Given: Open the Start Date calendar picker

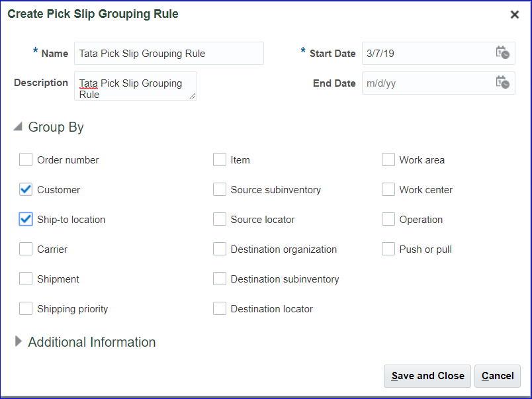Looking at the screenshot, I should (x=502, y=53).
